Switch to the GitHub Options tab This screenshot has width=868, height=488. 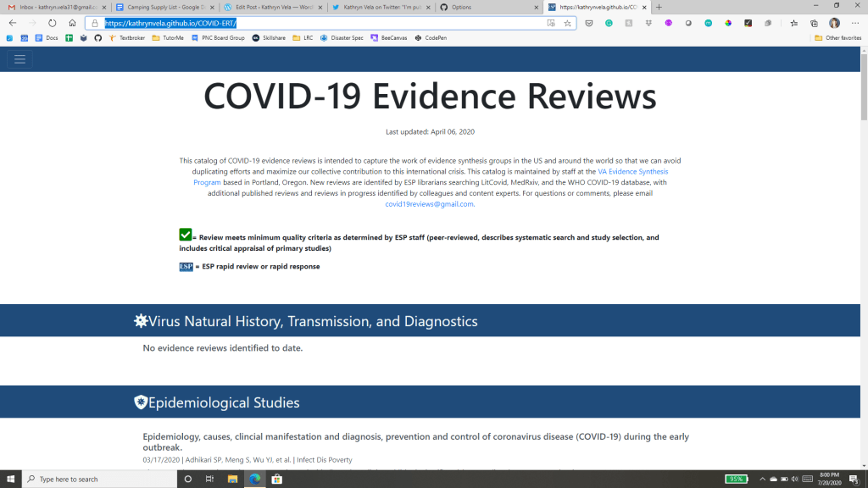pos(487,7)
